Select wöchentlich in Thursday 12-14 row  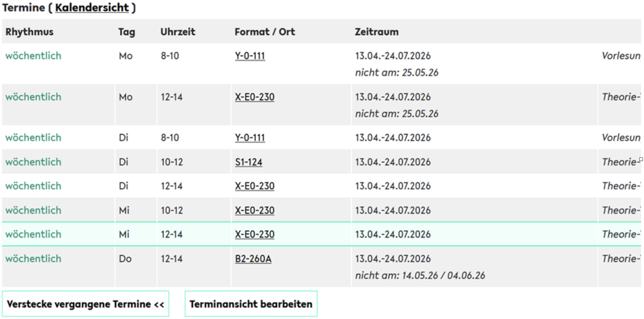point(33,259)
